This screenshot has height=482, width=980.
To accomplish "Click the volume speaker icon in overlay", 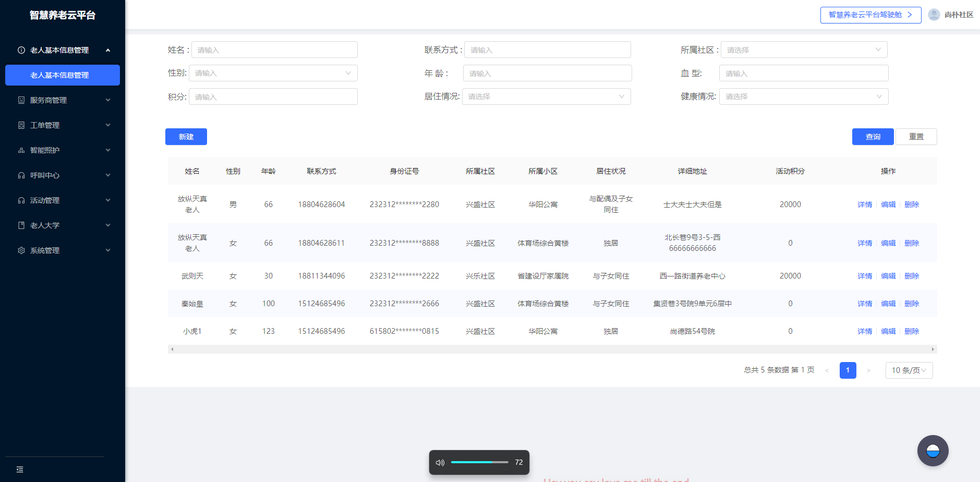I will (x=440, y=462).
